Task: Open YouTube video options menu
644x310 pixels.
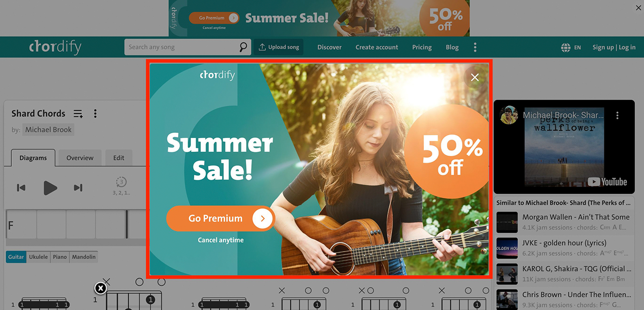Action: [617, 115]
